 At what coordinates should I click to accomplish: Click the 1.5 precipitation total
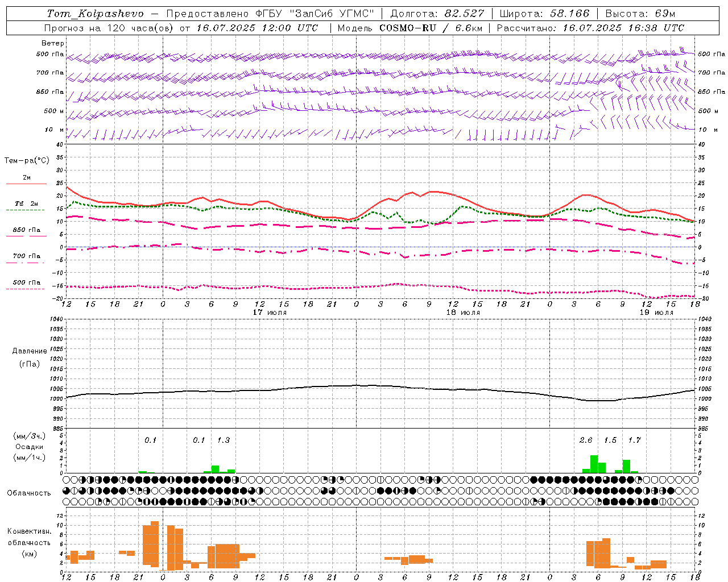tap(610, 440)
